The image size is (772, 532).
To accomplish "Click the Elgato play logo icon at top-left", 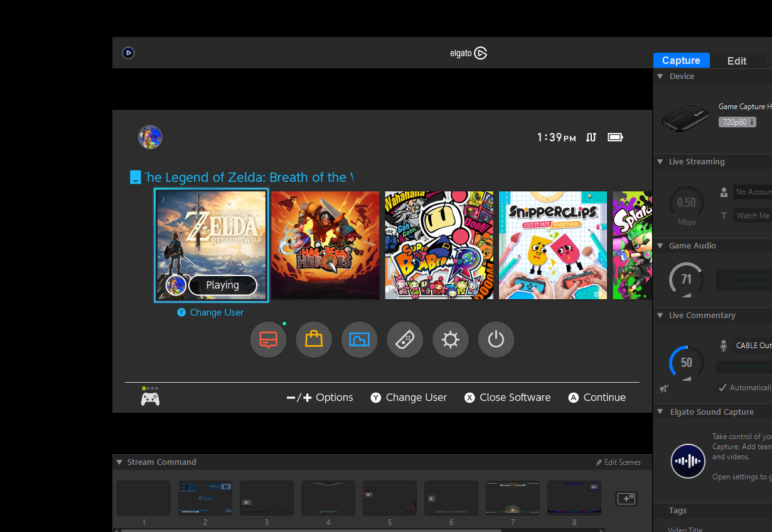I will [x=128, y=53].
